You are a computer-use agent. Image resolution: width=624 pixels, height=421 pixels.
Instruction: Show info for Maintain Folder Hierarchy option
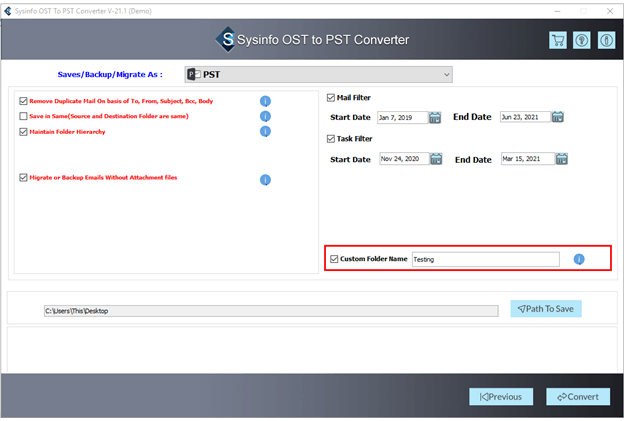click(265, 131)
